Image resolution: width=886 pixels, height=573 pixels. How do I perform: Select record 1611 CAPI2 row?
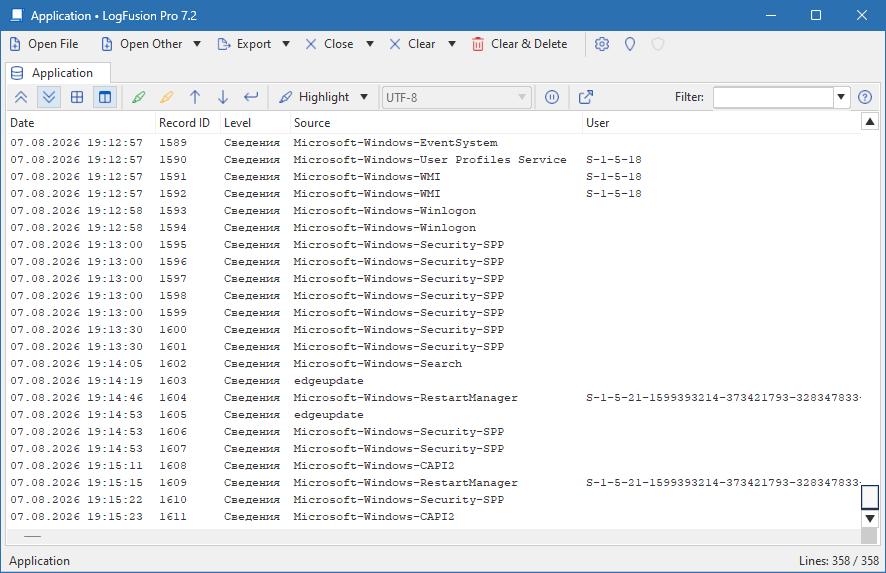click(433, 516)
